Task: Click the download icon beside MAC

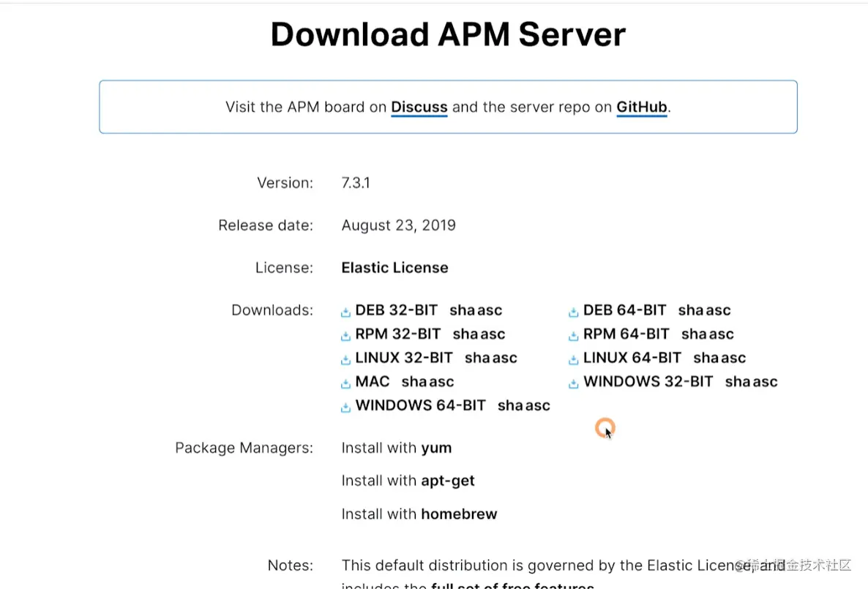Action: point(345,383)
